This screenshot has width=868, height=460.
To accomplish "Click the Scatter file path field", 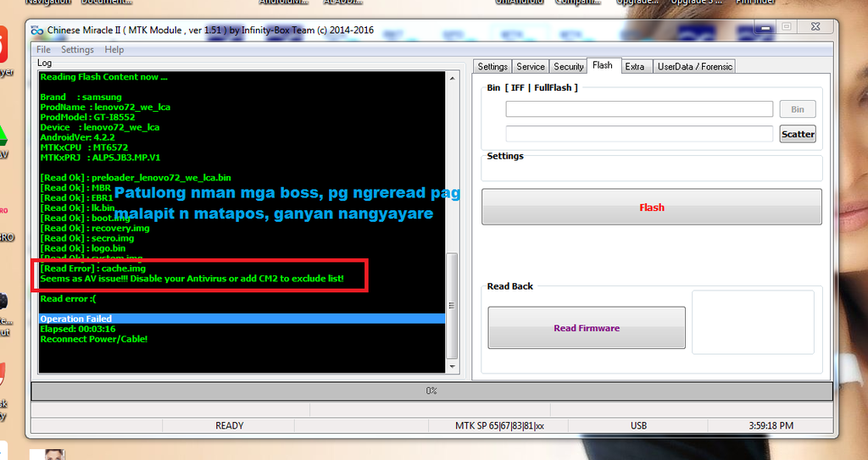I will coord(639,134).
